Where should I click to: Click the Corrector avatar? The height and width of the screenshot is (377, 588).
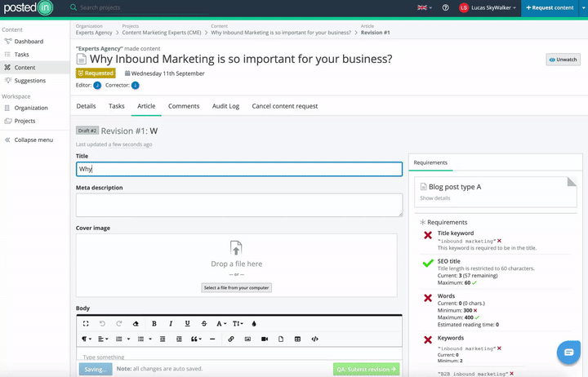pyautogui.click(x=135, y=86)
